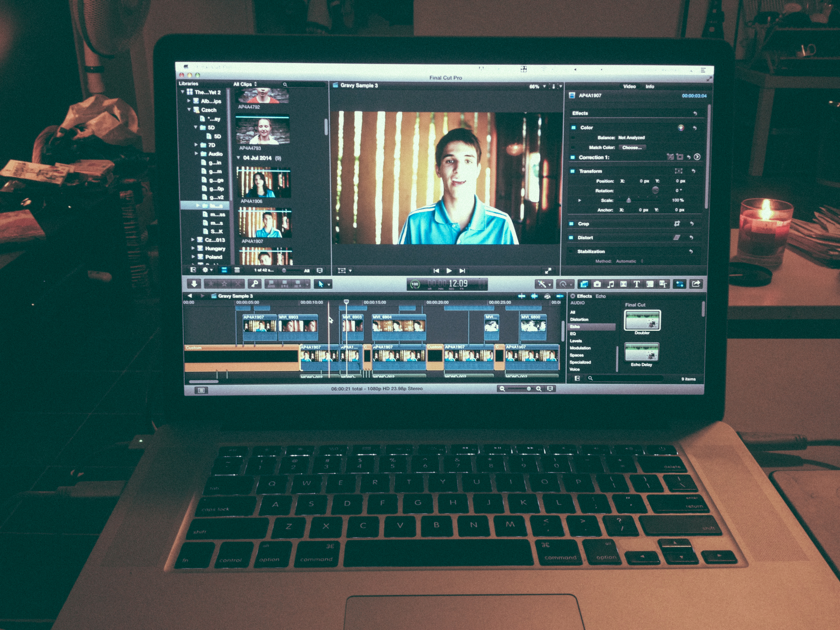Open the All Clips filter dropdown

tap(245, 84)
